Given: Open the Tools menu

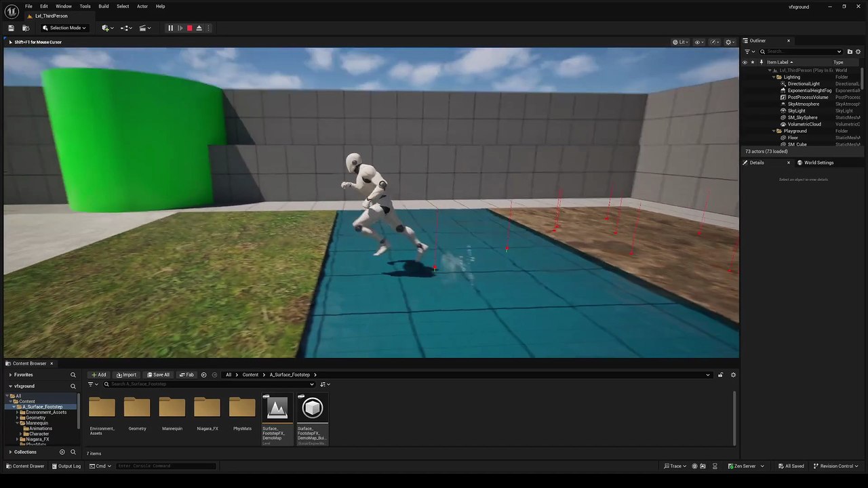Looking at the screenshot, I should click(85, 6).
